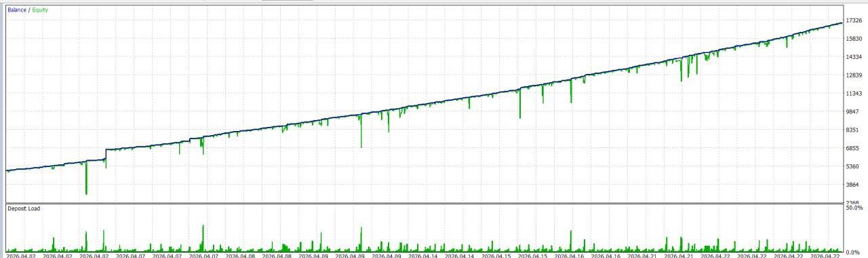Click the Balance legend label
868x258 pixels.
(x=18, y=10)
